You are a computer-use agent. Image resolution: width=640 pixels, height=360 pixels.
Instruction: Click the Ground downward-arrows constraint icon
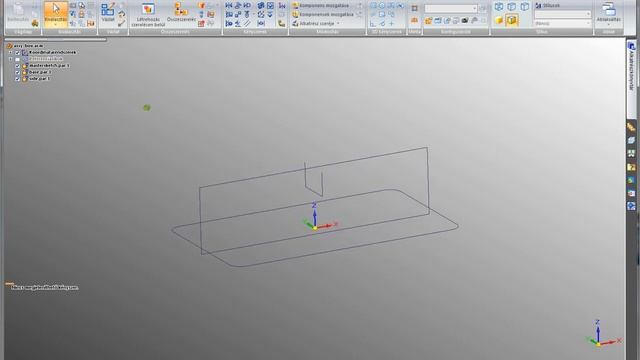point(270,14)
